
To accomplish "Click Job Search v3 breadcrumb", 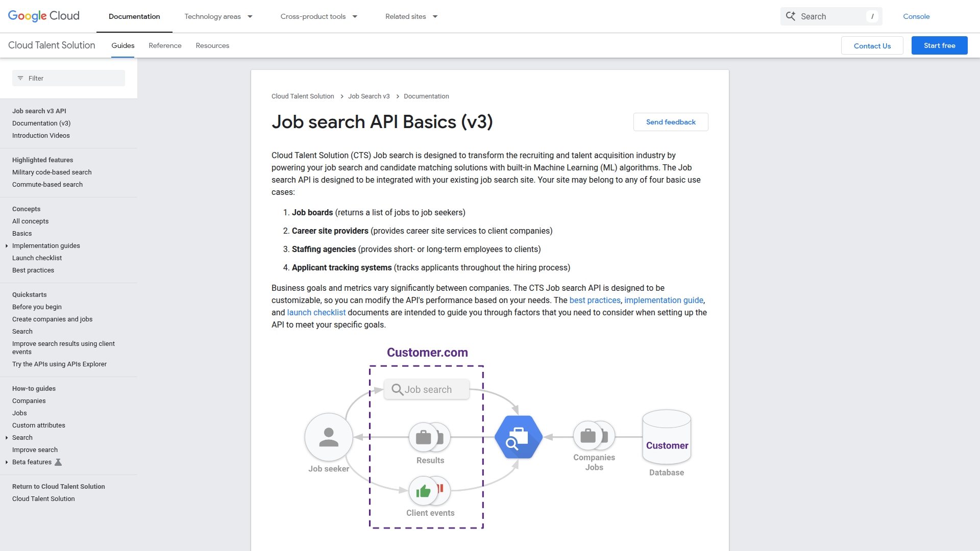I will coord(369,96).
